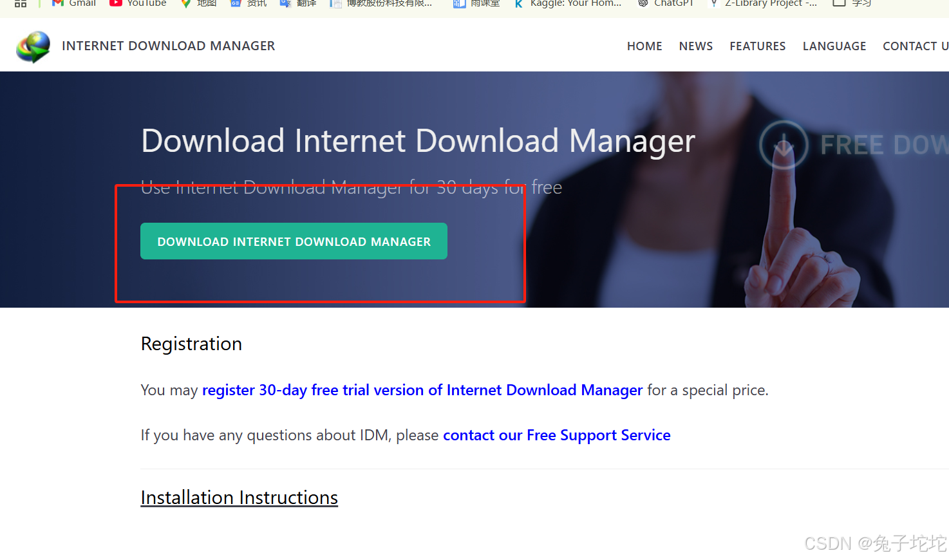This screenshot has width=949, height=560.
Task: Click the INTERNET DOWNLOAD MANAGER site title
Action: pyautogui.click(x=169, y=46)
